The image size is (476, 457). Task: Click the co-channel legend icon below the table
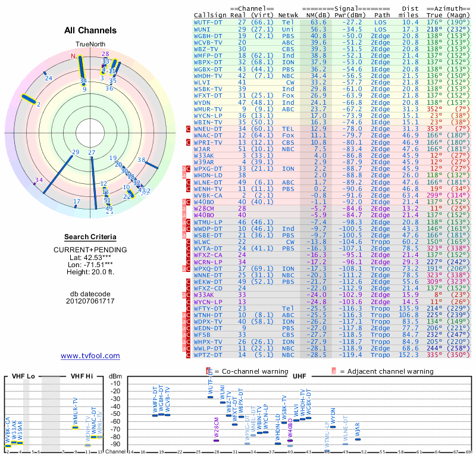(x=208, y=371)
